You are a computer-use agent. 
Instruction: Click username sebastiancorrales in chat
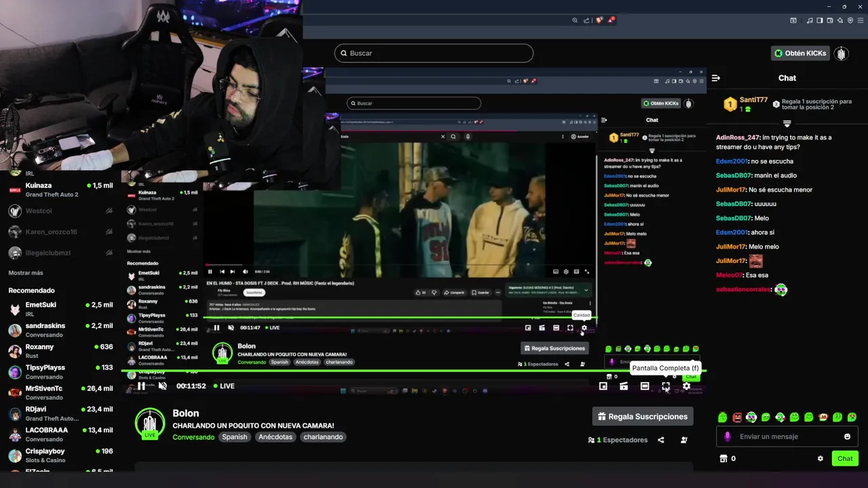coord(743,289)
